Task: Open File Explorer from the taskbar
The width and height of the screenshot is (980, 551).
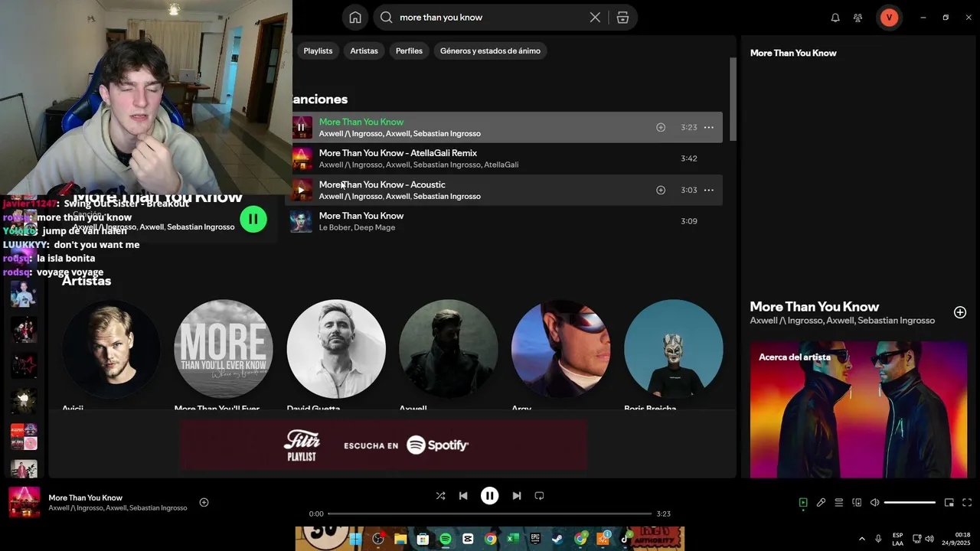Action: [x=400, y=539]
